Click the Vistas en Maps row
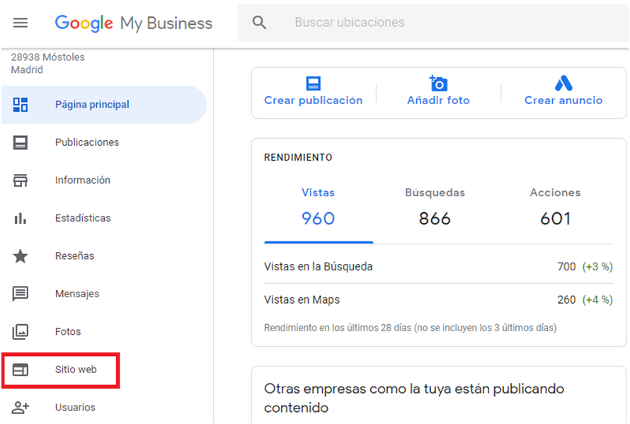 (439, 300)
